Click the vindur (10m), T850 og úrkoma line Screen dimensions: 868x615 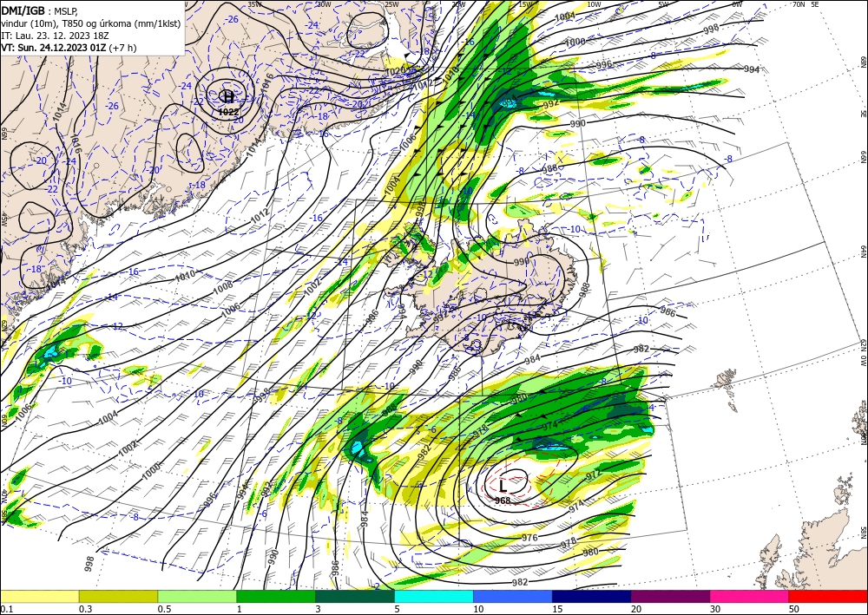[x=91, y=23]
